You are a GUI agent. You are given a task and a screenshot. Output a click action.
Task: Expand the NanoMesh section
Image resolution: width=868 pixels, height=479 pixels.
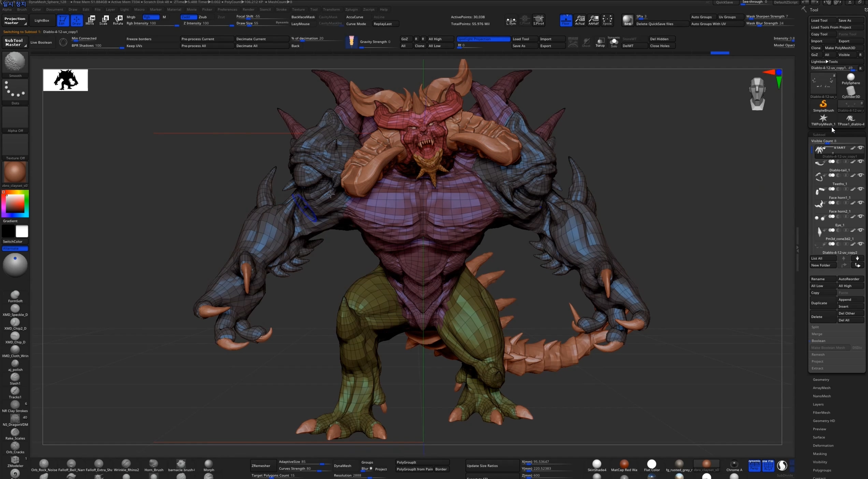point(822,396)
